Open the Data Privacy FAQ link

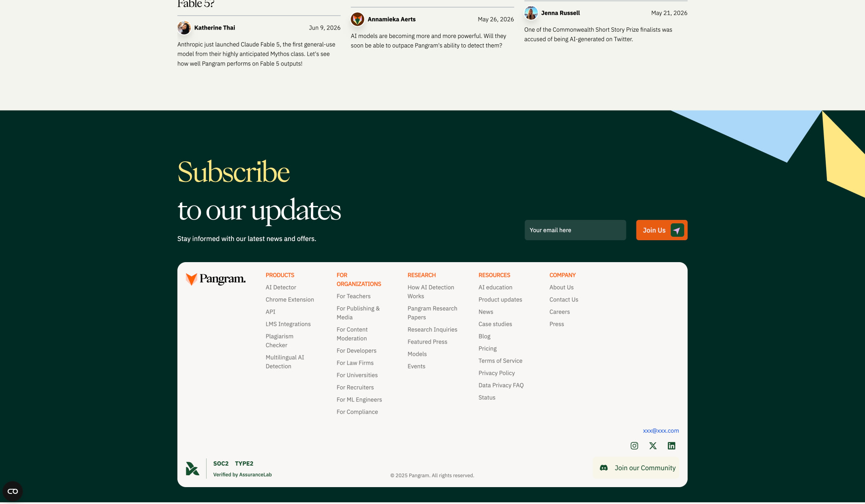point(501,385)
